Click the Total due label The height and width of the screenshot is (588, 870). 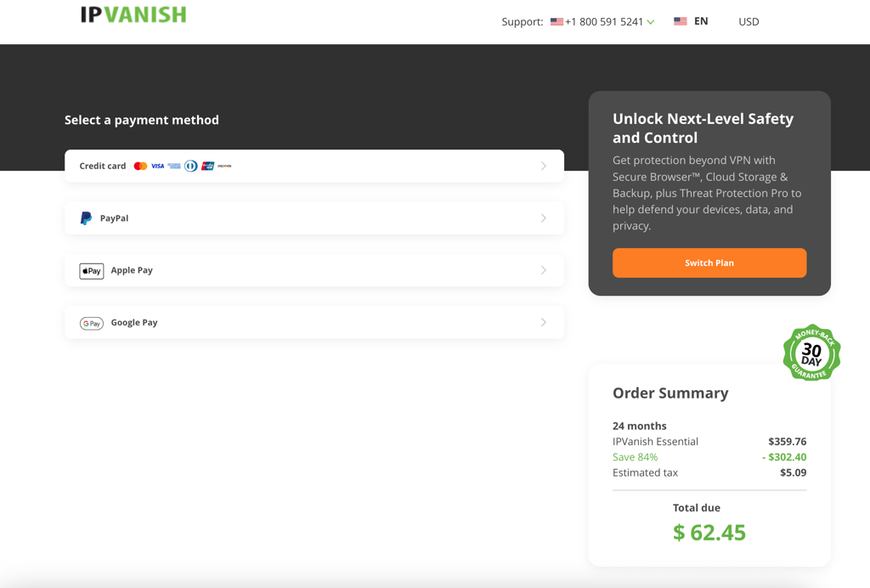[697, 507]
